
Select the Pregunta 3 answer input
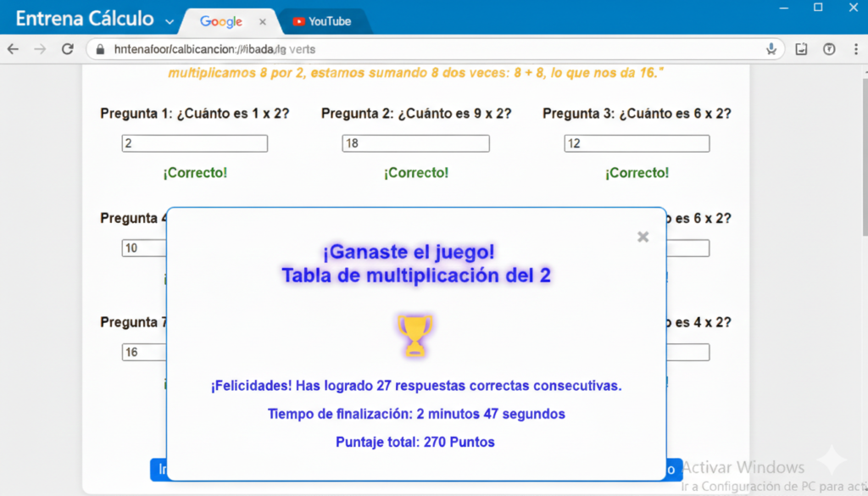tap(637, 144)
